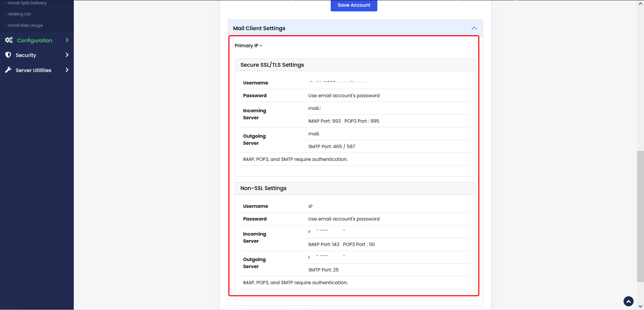The height and width of the screenshot is (310, 644).
Task: Click the Secure SSL/TLS Settings heading
Action: 272,65
